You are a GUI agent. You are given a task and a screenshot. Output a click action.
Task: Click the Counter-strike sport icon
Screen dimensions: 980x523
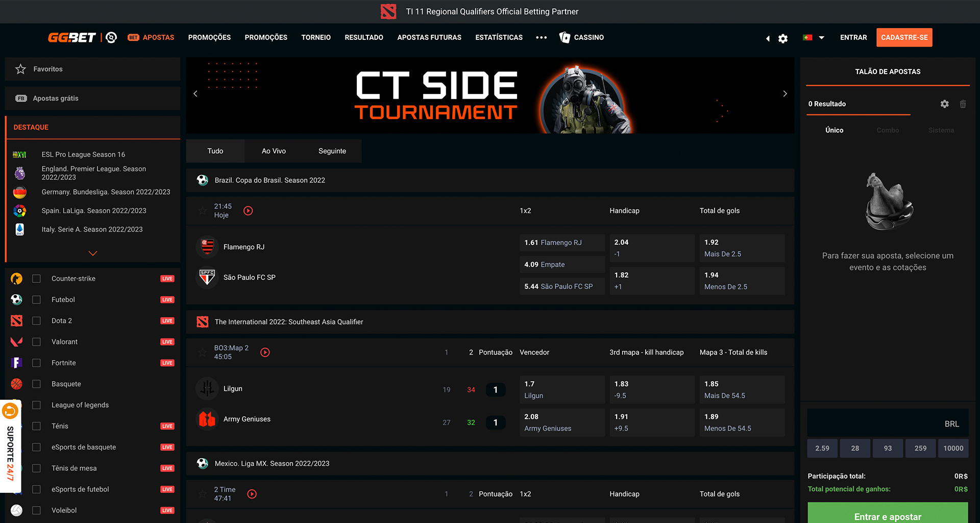click(x=16, y=278)
